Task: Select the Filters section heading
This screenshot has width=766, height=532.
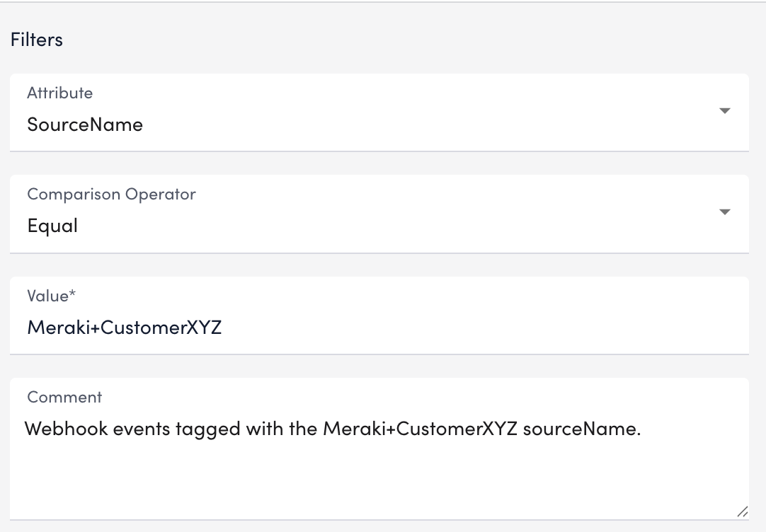Action: pos(37,40)
